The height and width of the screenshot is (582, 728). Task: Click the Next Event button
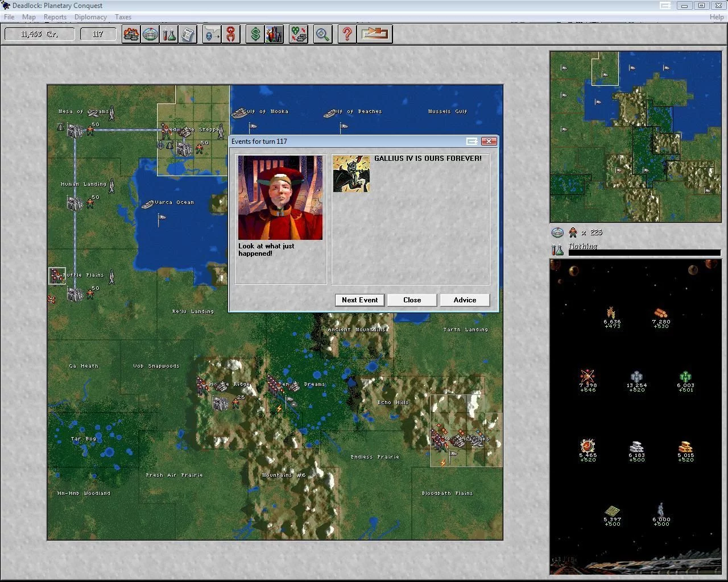tap(360, 300)
